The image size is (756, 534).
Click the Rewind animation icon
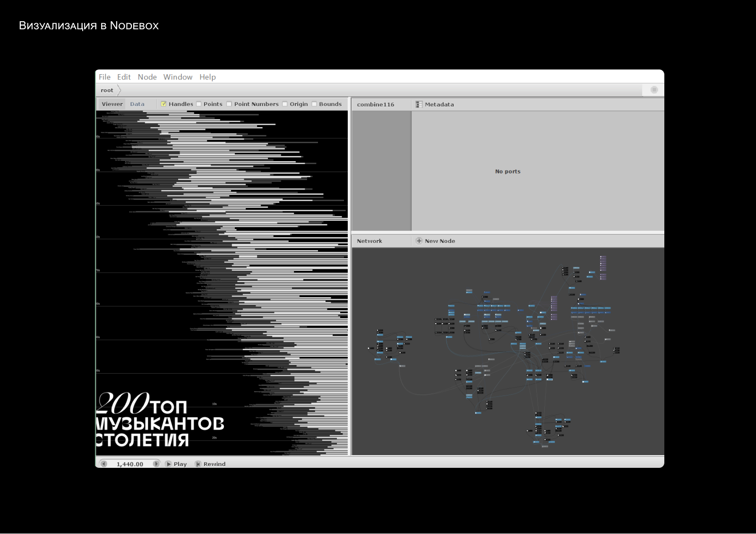coord(198,464)
